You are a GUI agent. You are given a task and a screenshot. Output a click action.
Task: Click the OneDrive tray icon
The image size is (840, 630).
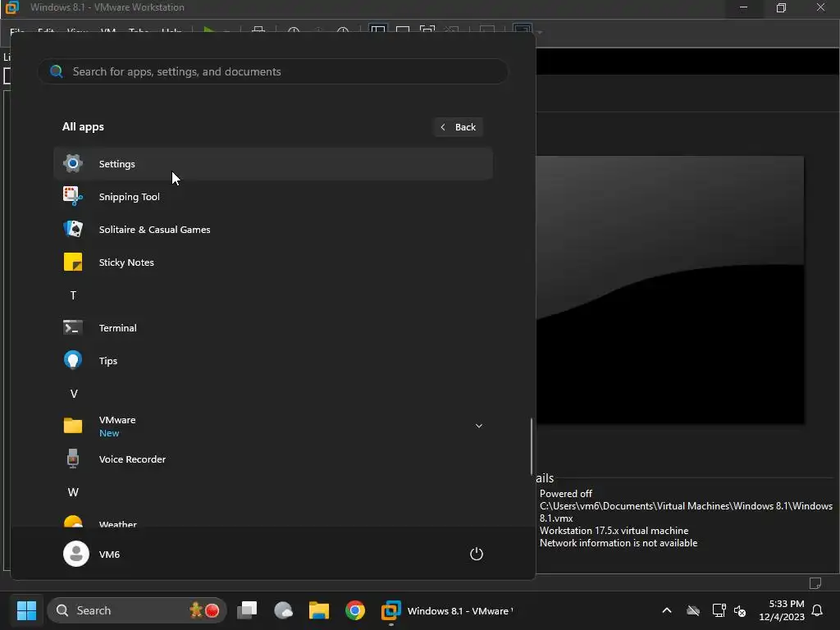(x=693, y=610)
